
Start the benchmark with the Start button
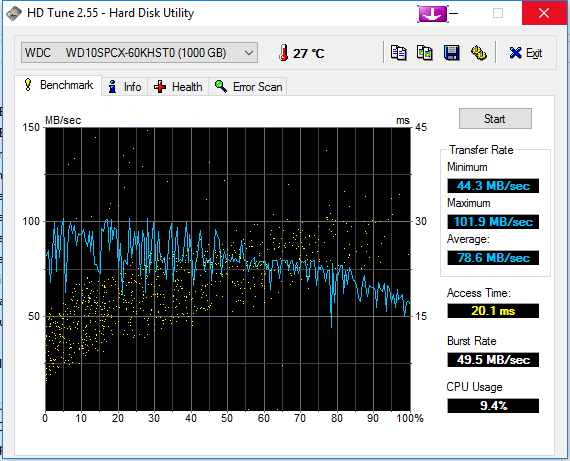tap(495, 119)
